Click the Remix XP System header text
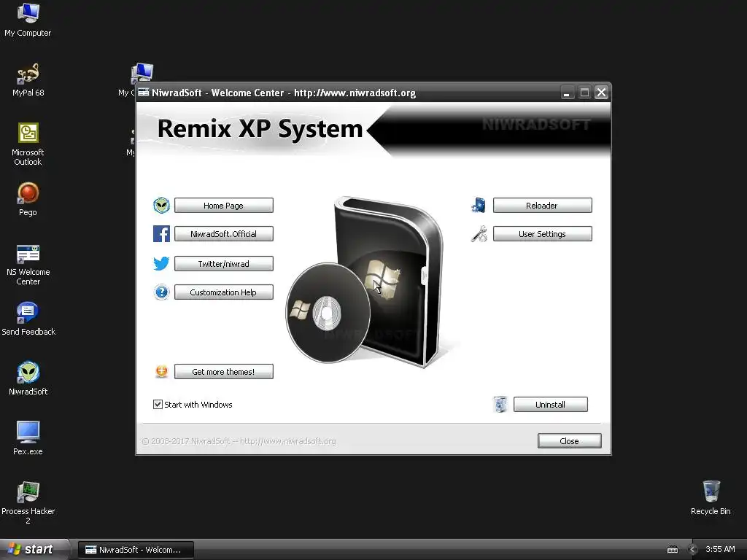The width and height of the screenshot is (747, 560). coord(260,128)
